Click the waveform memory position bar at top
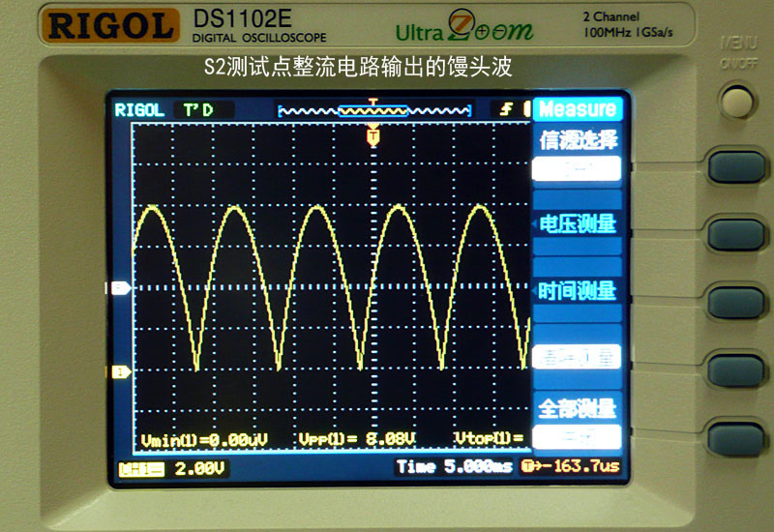The image size is (774, 532). point(373,111)
